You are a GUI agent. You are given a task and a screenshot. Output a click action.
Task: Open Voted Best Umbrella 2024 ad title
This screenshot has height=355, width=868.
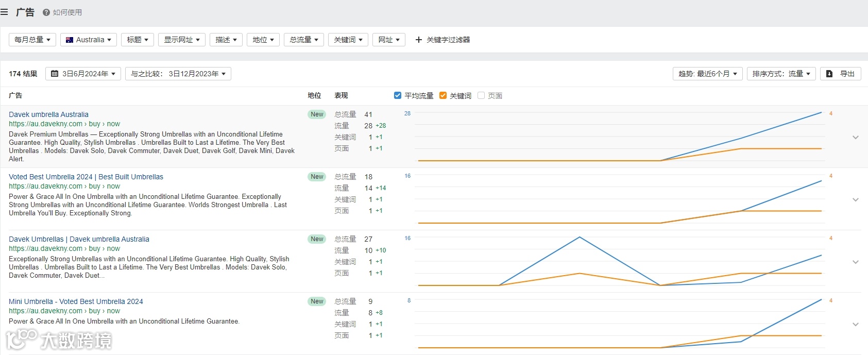pos(86,177)
